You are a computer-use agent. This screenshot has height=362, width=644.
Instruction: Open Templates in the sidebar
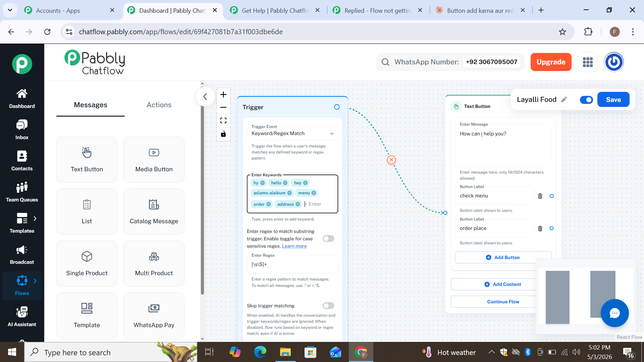pyautogui.click(x=22, y=224)
